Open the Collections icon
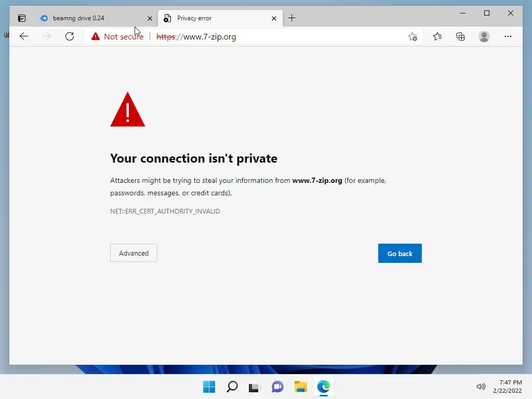Viewport: 532px width, 399px height. click(x=460, y=36)
